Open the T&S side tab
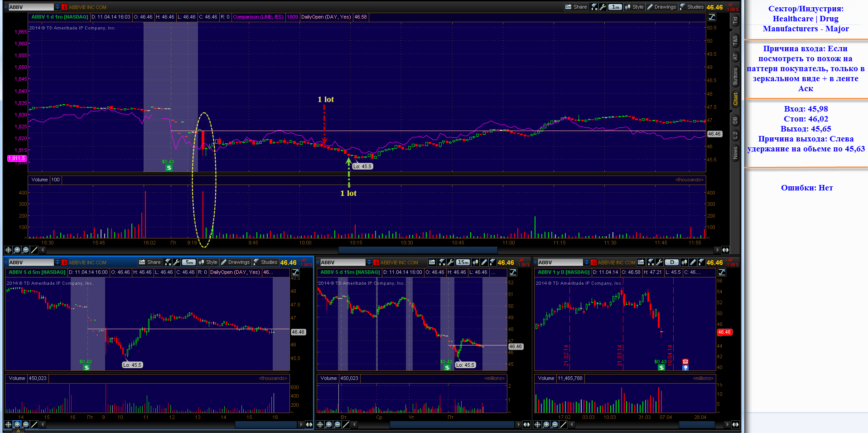The image size is (868, 433). pos(735,41)
